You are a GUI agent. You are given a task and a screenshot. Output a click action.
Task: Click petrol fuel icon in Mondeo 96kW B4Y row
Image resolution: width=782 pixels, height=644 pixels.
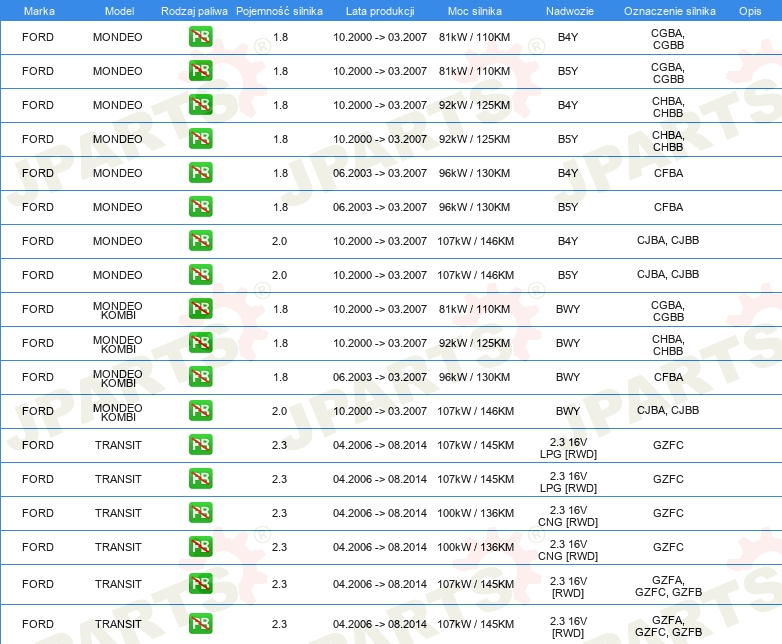pyautogui.click(x=200, y=173)
